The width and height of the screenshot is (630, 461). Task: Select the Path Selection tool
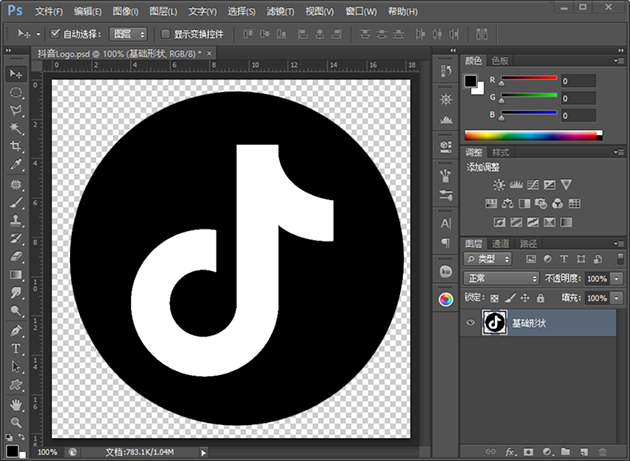pos(16,367)
